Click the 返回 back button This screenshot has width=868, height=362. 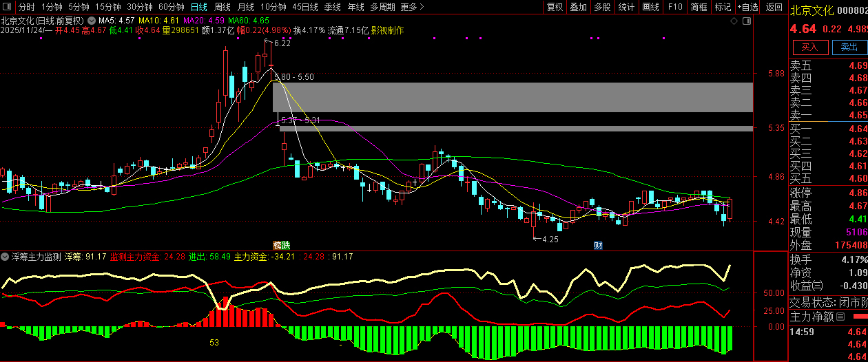(x=774, y=7)
